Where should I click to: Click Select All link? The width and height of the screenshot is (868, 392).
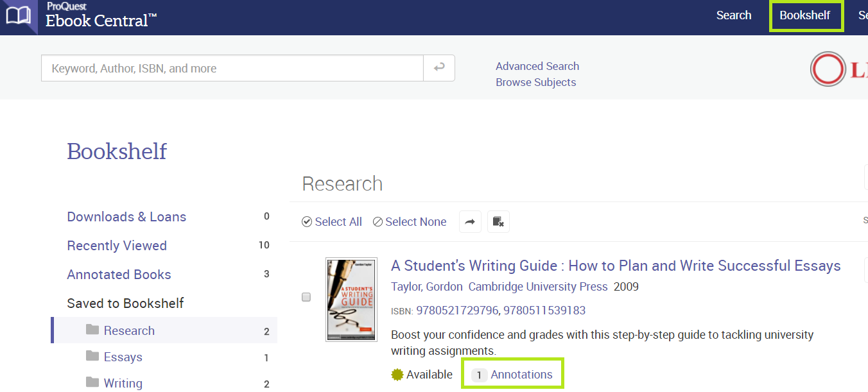[338, 222]
